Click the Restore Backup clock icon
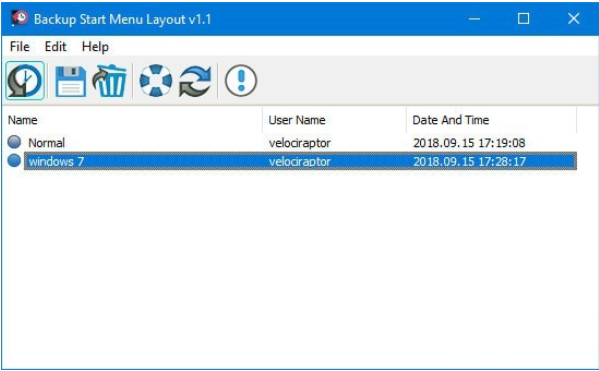 [25, 81]
